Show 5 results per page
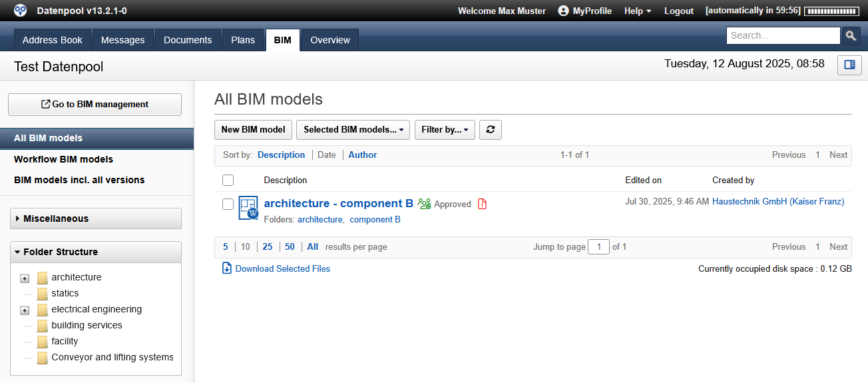 (226, 246)
